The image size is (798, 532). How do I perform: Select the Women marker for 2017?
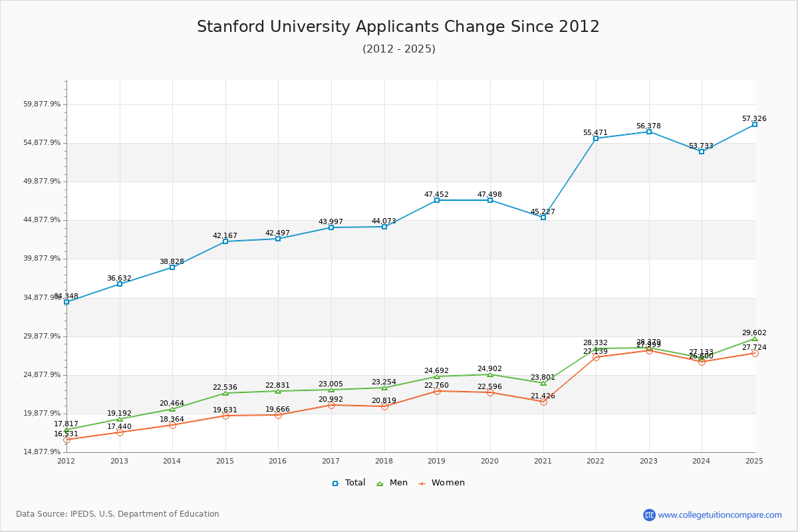pyautogui.click(x=331, y=405)
